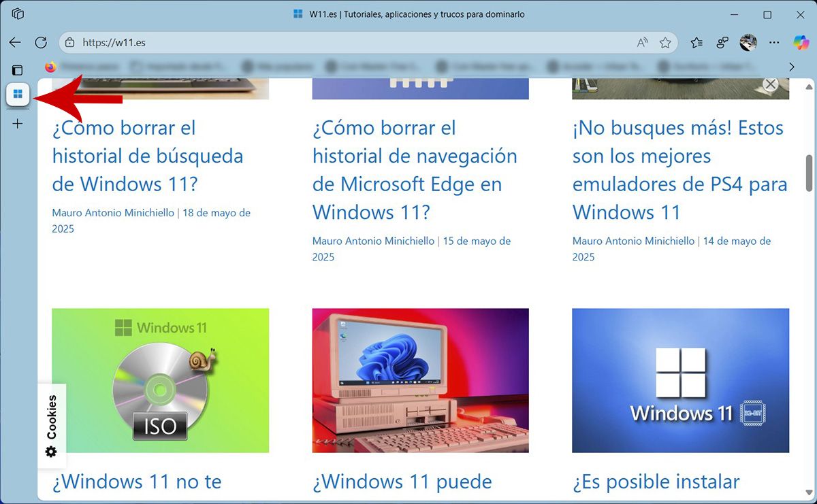Click author Mauro Antonio Minichiello dated 15 de mayo
The height and width of the screenshot is (504, 817).
point(373,241)
